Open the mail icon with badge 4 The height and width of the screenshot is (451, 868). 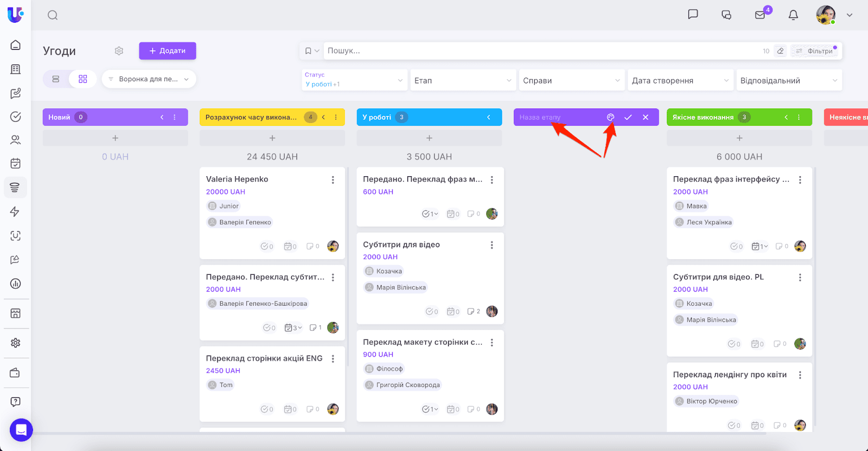click(760, 15)
